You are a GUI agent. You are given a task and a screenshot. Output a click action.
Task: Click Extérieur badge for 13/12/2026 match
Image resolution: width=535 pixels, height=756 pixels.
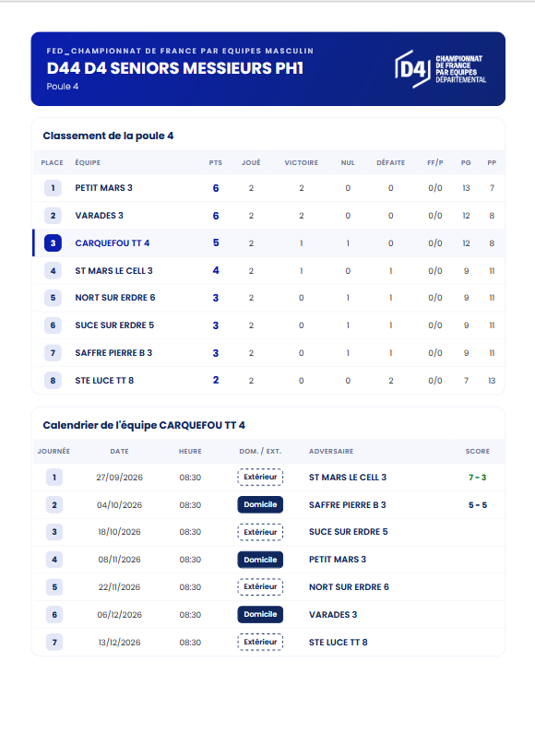coord(260,643)
